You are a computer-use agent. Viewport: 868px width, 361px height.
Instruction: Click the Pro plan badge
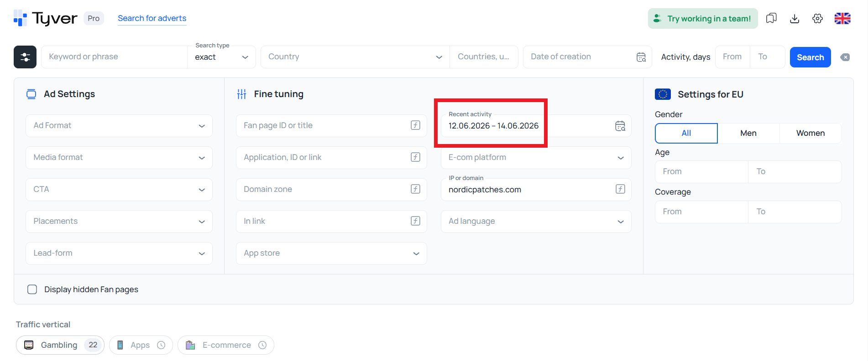tap(94, 18)
